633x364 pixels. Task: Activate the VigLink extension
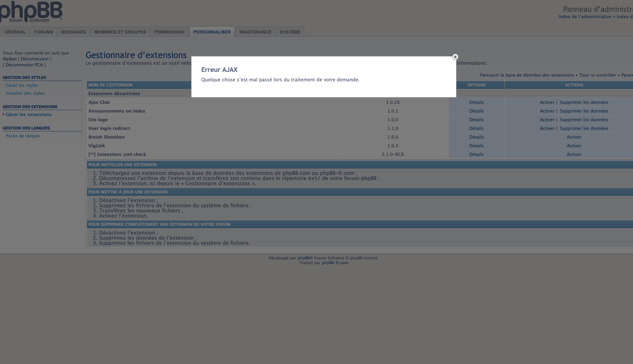pos(574,146)
